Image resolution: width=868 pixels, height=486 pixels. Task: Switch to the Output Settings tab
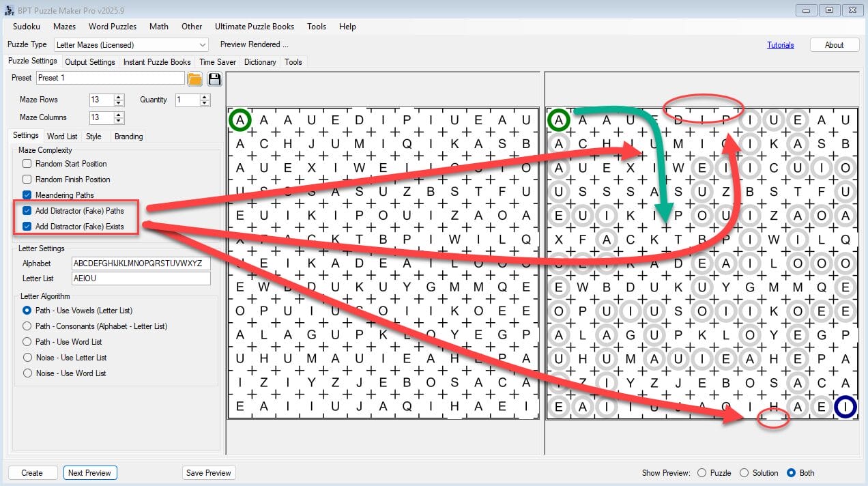pyautogui.click(x=90, y=62)
